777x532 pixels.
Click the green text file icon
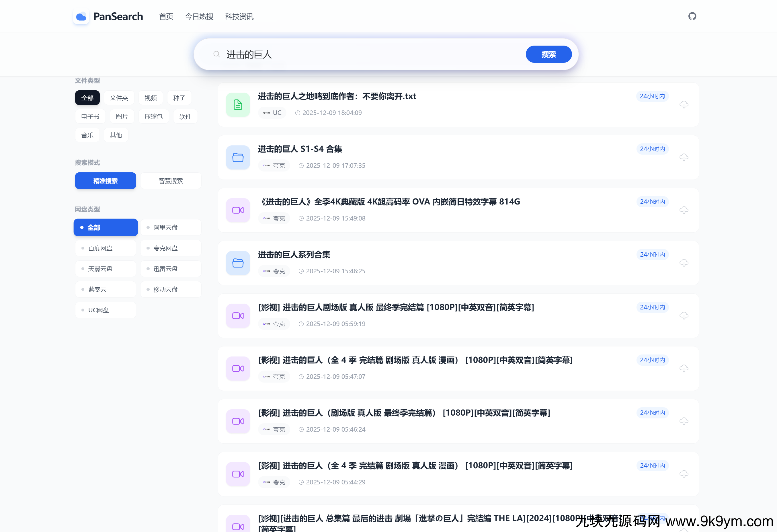[x=237, y=105]
